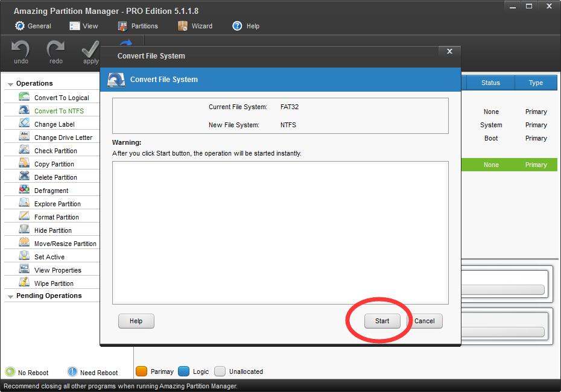This screenshot has height=392, width=561.
Task: Open the General menu
Action: pos(33,26)
